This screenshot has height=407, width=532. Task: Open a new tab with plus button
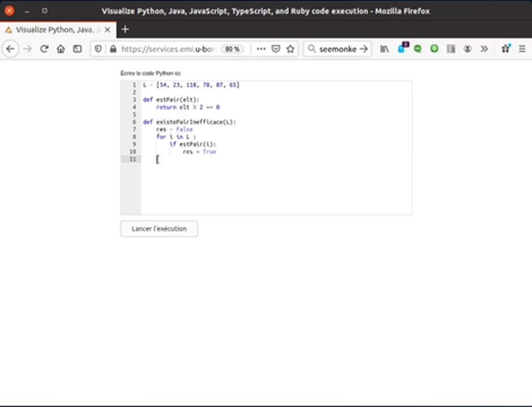125,29
